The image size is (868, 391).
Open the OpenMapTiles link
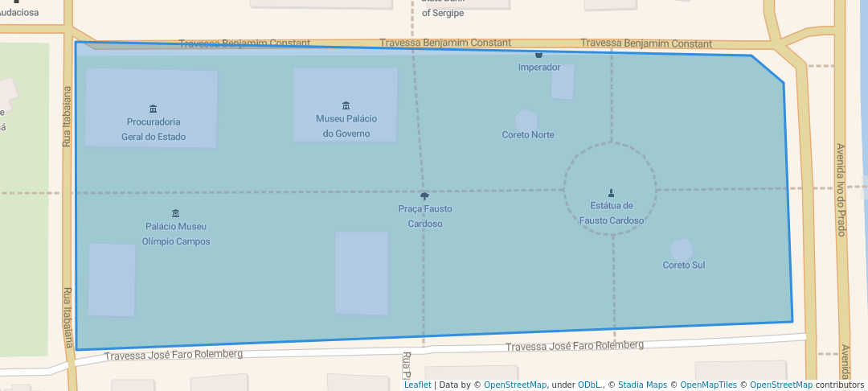[x=709, y=385]
